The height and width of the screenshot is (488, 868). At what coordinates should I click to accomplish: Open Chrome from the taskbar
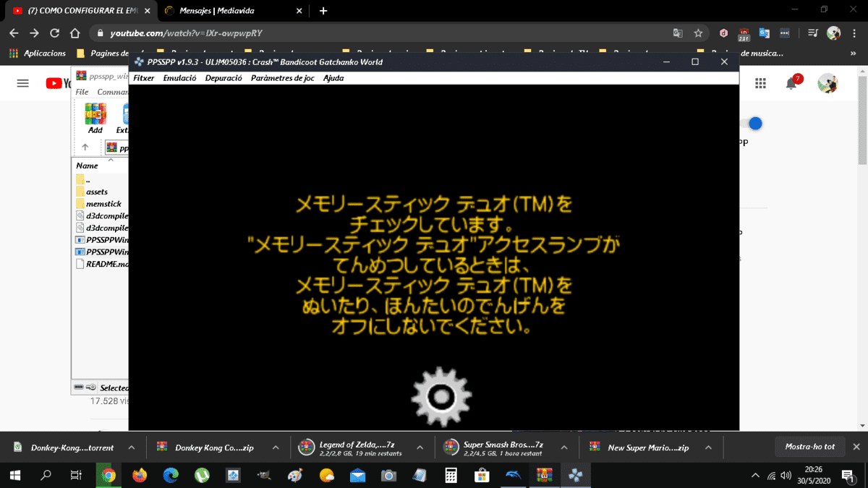pos(109,475)
